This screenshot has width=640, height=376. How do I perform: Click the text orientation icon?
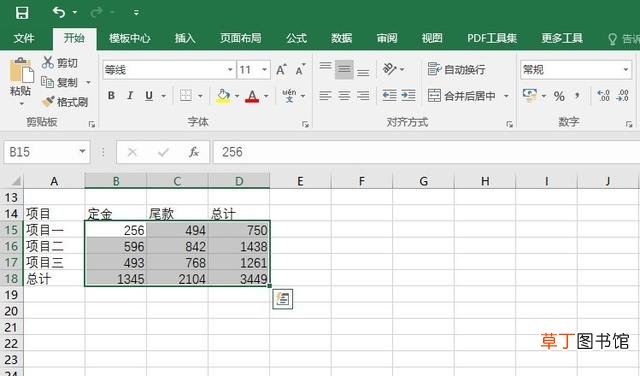[390, 69]
